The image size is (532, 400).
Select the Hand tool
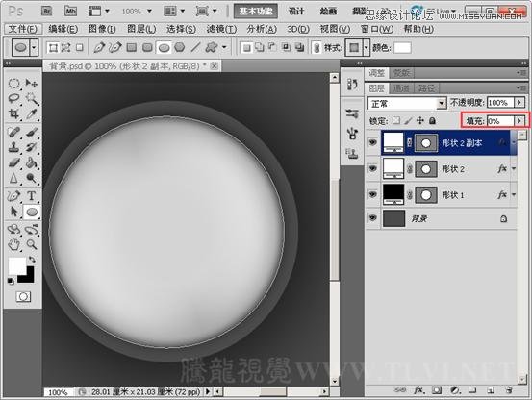[x=13, y=244]
